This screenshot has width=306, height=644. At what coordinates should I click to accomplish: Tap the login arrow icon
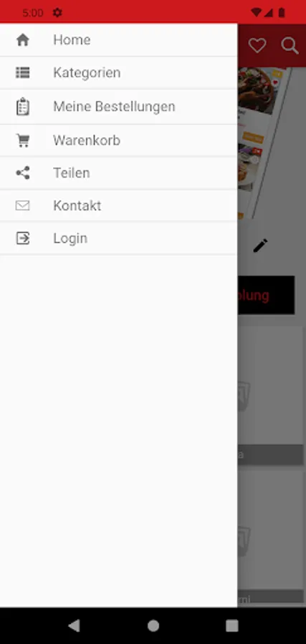(x=23, y=238)
